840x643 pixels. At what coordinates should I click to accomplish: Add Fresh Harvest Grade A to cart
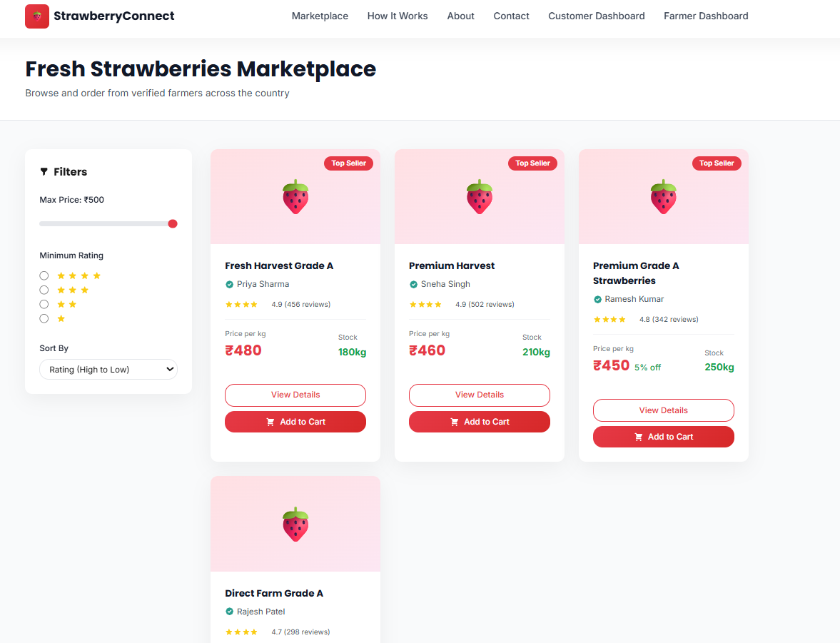295,422
